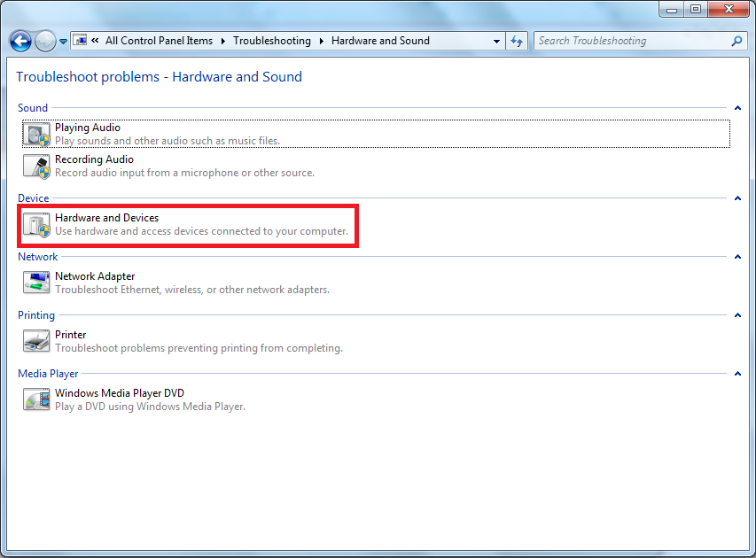756x558 pixels.
Task: Click the Device section heading
Action: pyautogui.click(x=34, y=198)
